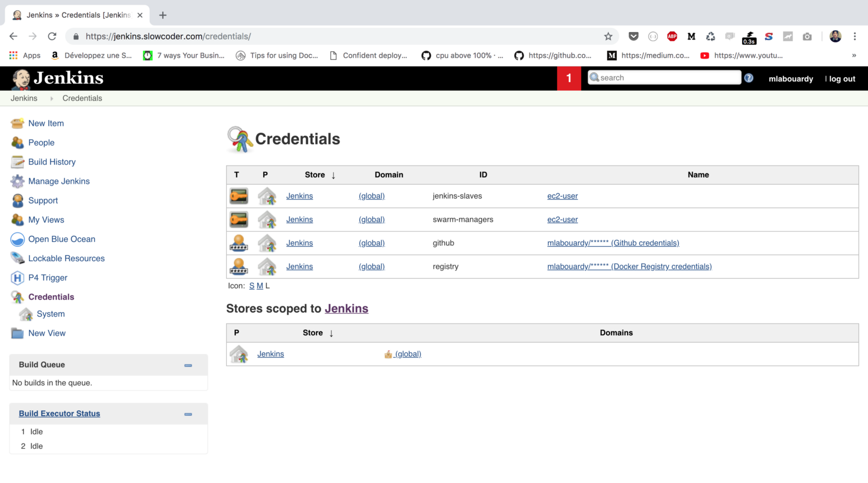The height and width of the screenshot is (483, 868).
Task: Collapse the Build Queue panel
Action: 188,365
